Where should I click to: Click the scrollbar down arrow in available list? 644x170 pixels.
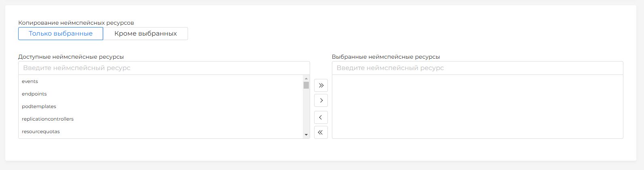coord(306,135)
